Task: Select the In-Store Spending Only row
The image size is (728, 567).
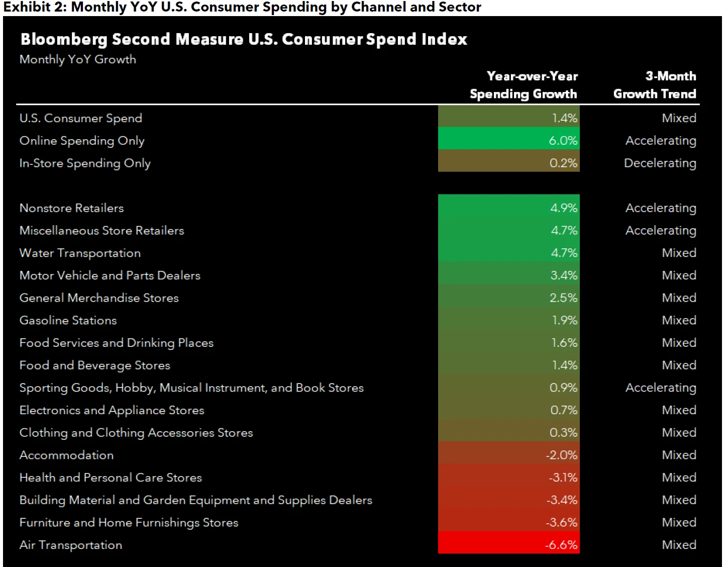Action: (84, 163)
